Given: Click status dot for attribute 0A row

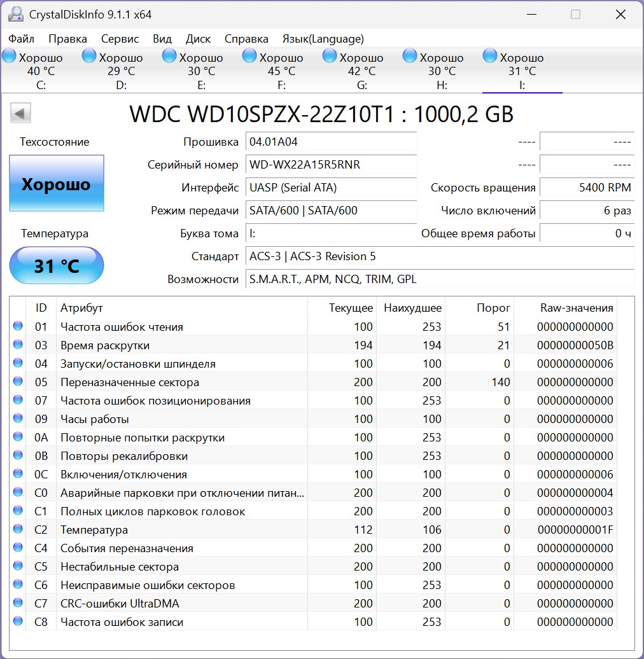Looking at the screenshot, I should 18,436.
